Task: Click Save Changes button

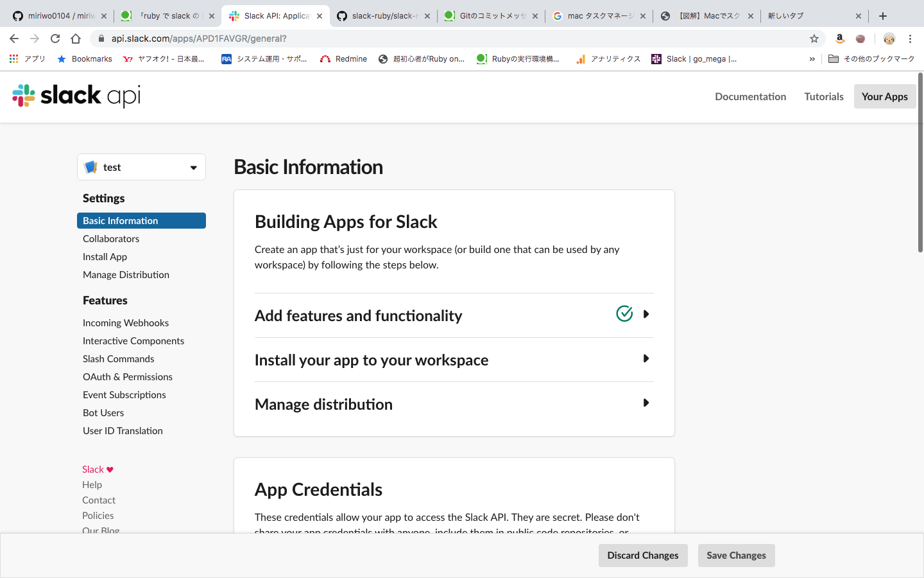Action: pyautogui.click(x=736, y=556)
